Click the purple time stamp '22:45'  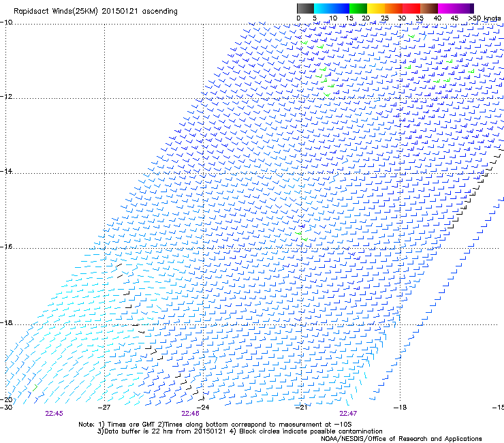(x=54, y=414)
